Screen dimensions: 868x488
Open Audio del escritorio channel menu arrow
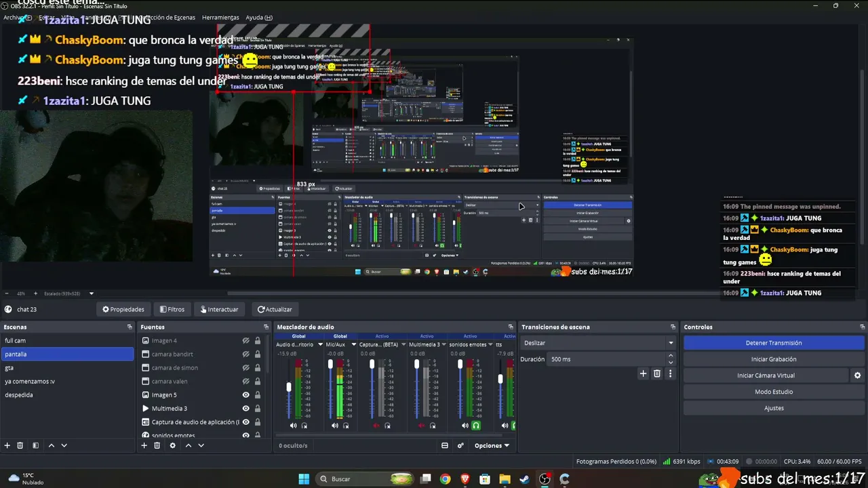[x=321, y=344]
